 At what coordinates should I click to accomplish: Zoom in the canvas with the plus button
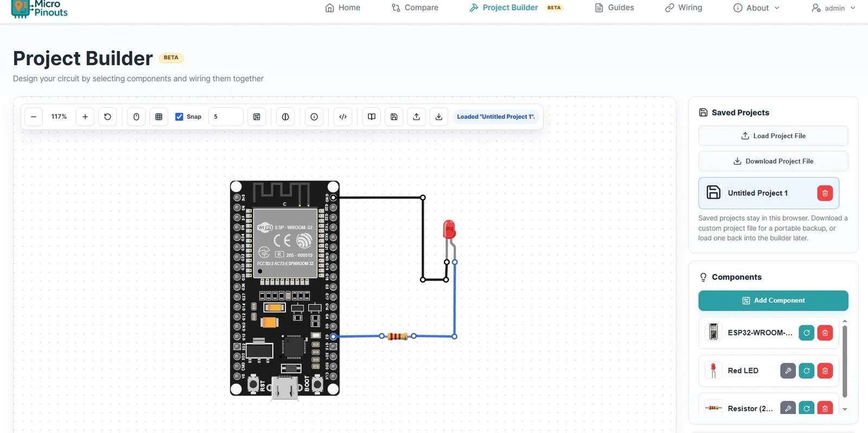click(x=85, y=117)
